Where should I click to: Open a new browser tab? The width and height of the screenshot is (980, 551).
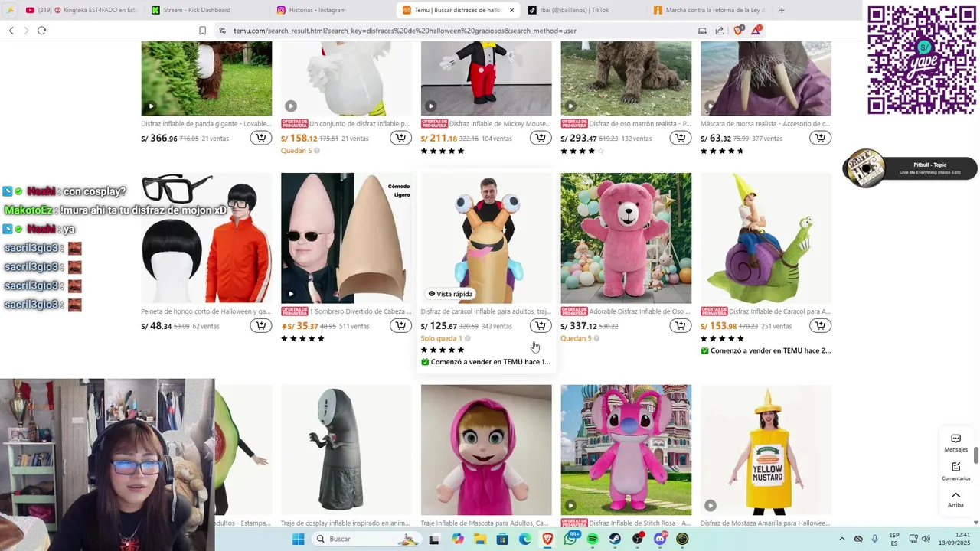point(782,10)
